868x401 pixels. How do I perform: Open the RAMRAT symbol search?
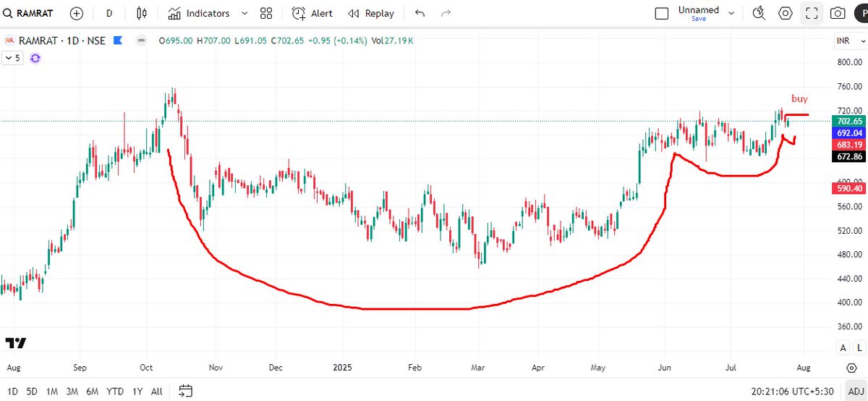pyautogui.click(x=30, y=13)
